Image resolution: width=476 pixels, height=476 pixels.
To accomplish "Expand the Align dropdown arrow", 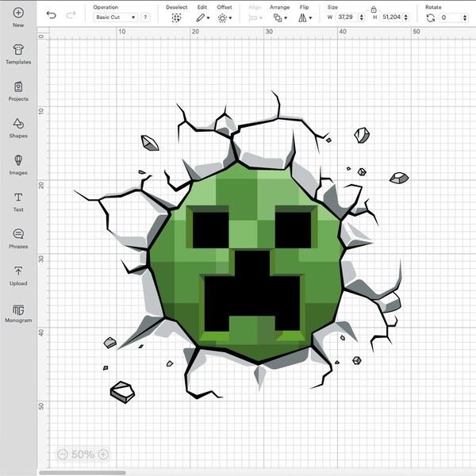I will click(x=261, y=18).
